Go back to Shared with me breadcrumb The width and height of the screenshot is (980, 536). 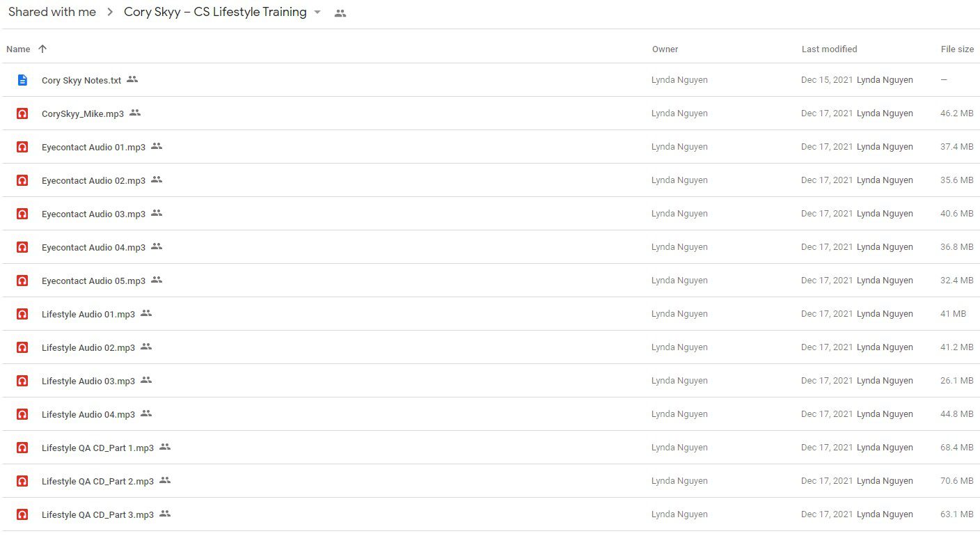coord(52,12)
